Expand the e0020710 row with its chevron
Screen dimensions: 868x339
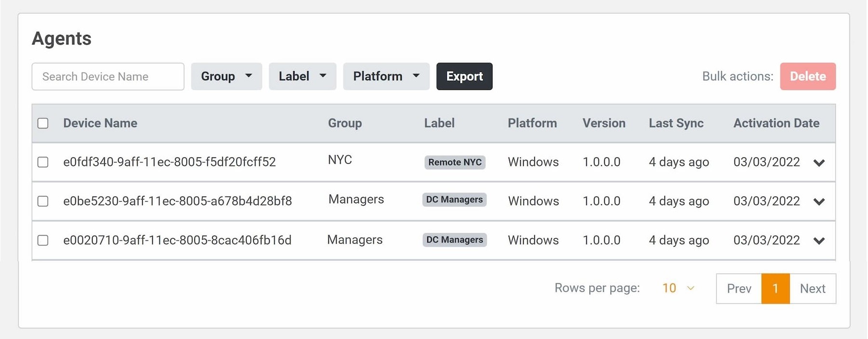pos(819,240)
